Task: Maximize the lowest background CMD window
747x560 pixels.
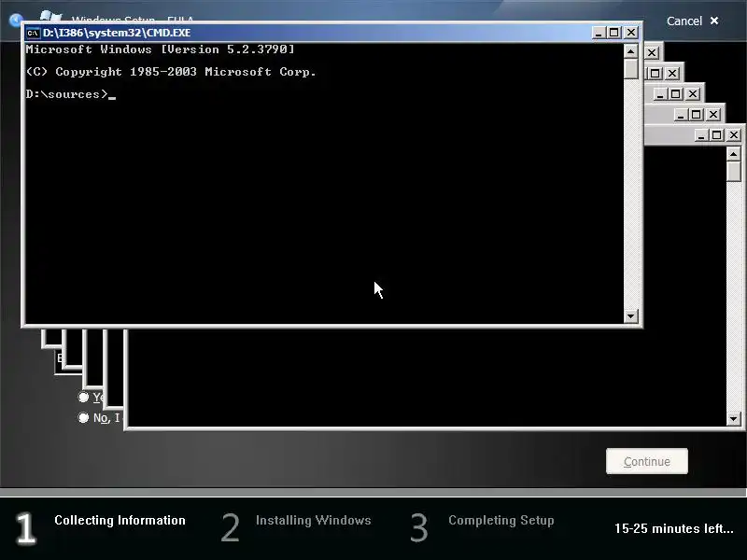Action: coord(716,135)
